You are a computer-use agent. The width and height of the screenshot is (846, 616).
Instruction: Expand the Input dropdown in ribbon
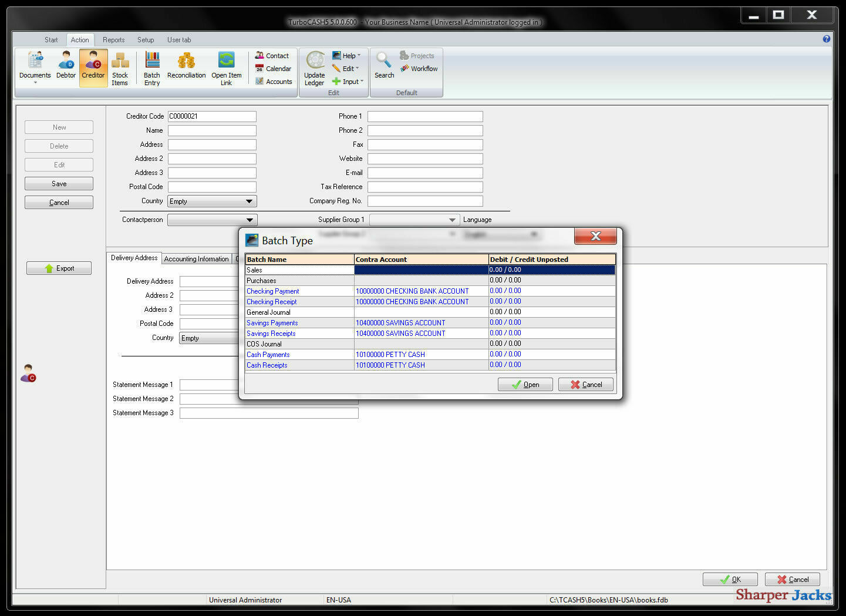click(x=348, y=82)
